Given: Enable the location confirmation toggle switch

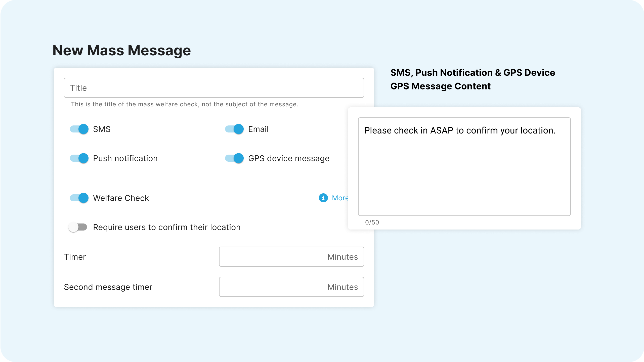Looking at the screenshot, I should coord(78,227).
